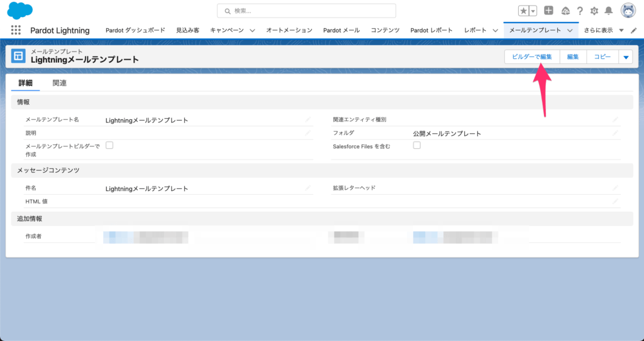This screenshot has width=644, height=341.
Task: Edit the フォルダ field pencil icon
Action: (615, 133)
